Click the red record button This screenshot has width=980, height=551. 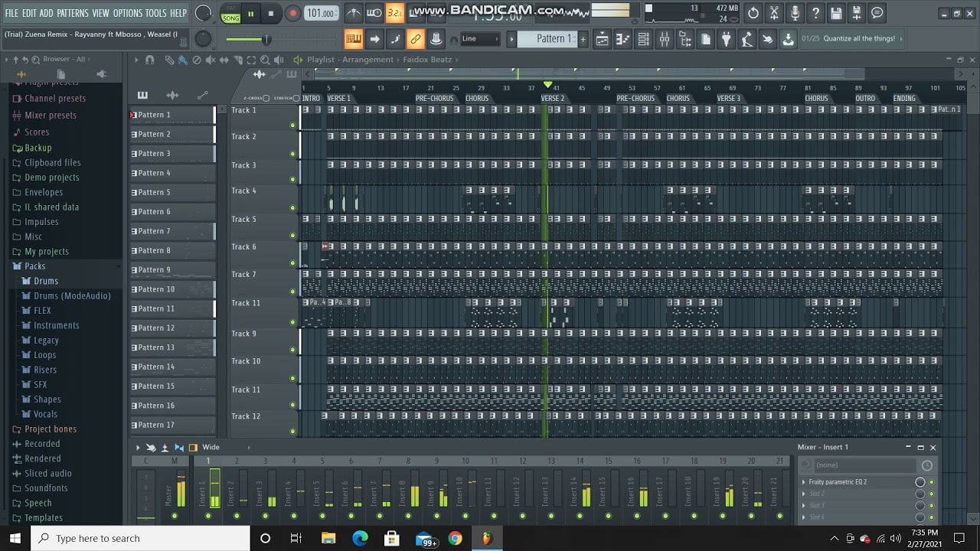coord(292,14)
